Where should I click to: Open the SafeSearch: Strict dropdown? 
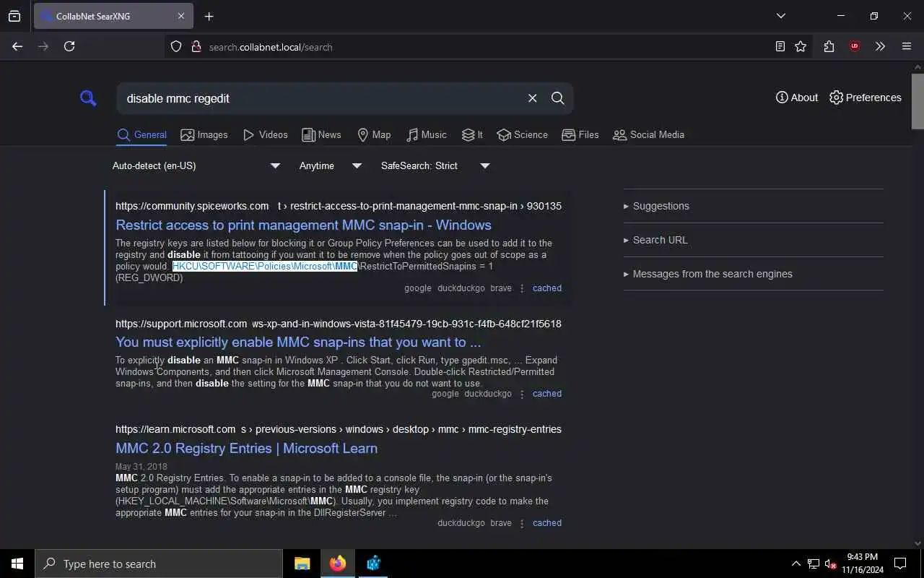[x=435, y=165]
